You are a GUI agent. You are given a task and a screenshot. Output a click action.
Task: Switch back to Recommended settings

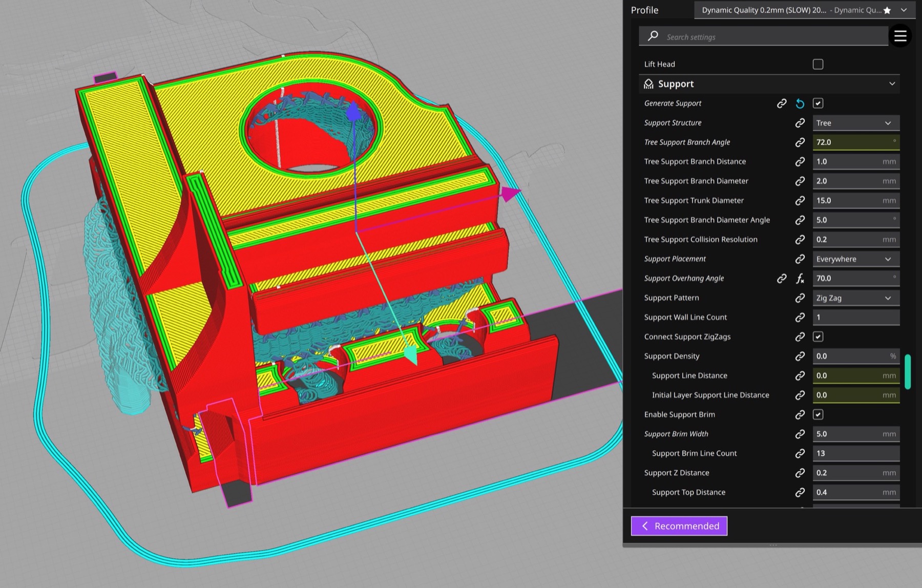679,526
